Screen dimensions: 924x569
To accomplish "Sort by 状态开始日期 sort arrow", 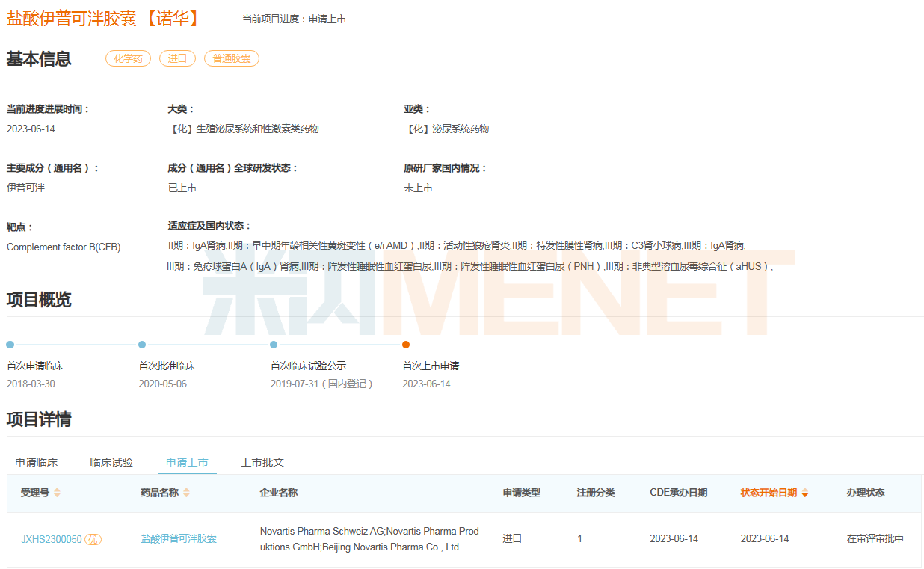I will point(804,493).
